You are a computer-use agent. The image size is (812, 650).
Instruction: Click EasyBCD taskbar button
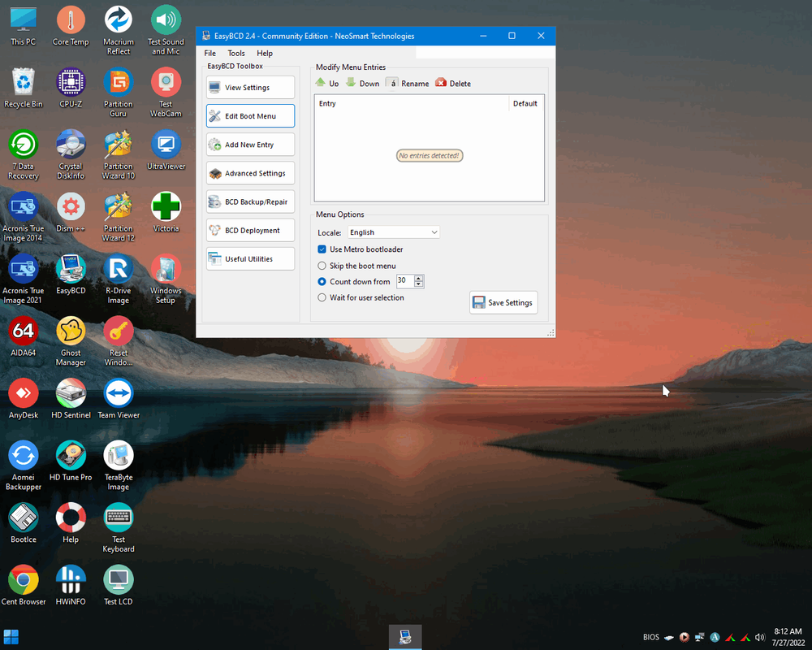pyautogui.click(x=405, y=637)
